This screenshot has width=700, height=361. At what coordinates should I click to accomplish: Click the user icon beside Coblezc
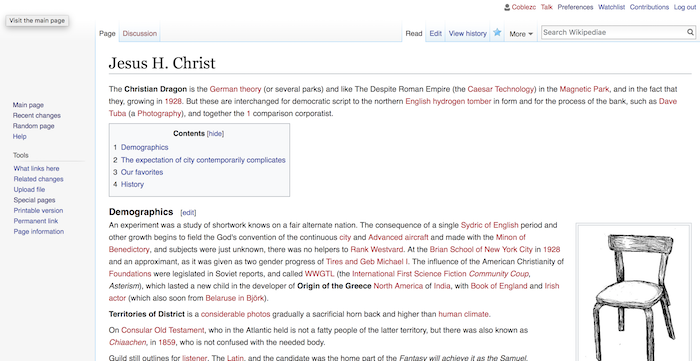(507, 7)
